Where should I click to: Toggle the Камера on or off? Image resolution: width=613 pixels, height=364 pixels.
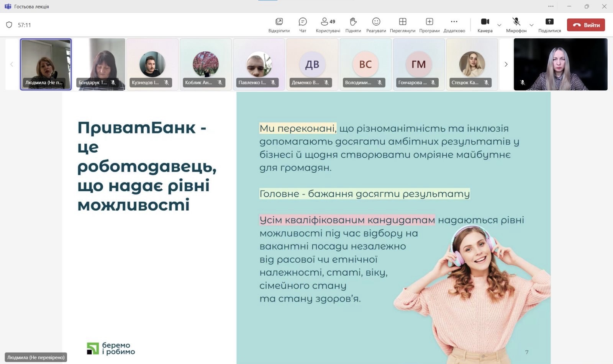[485, 25]
